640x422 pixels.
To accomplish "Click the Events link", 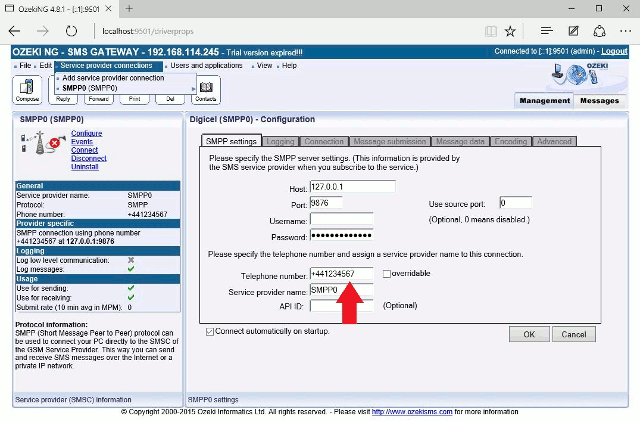I will pos(82,142).
